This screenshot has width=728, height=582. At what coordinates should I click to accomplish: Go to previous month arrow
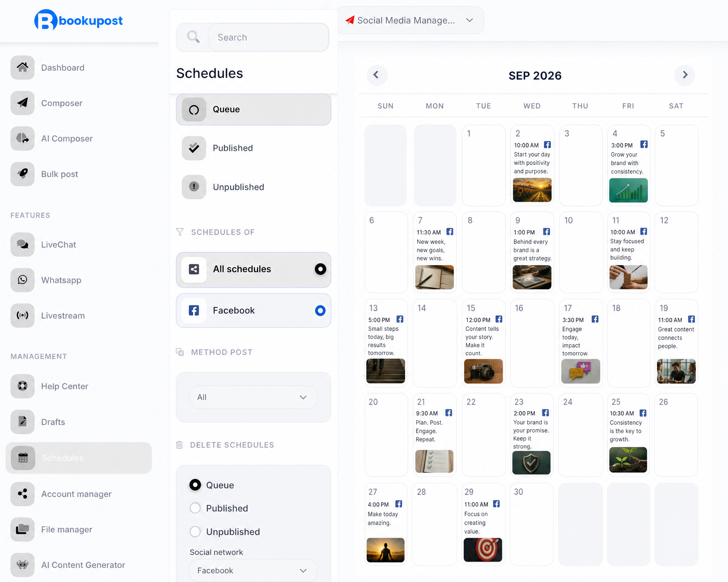pyautogui.click(x=377, y=75)
